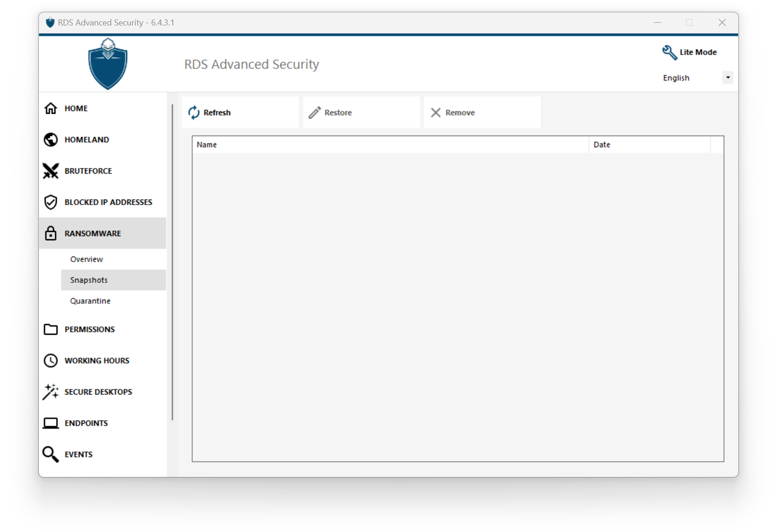779x532 pixels.
Task: Click the Working Hours clock icon
Action: pos(51,361)
